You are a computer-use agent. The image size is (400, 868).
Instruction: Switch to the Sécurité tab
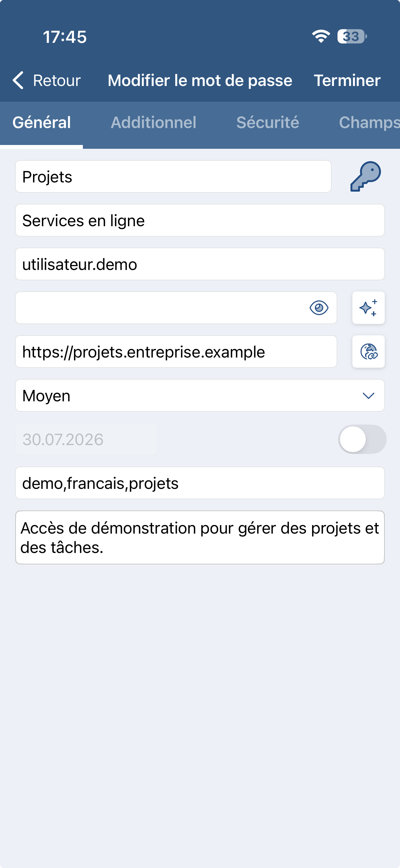(267, 122)
